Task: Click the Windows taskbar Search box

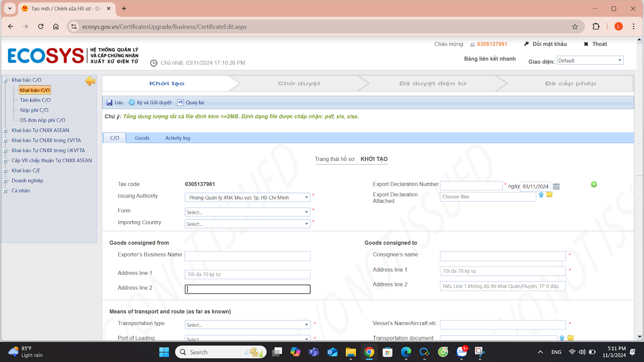Action: click(x=221, y=352)
